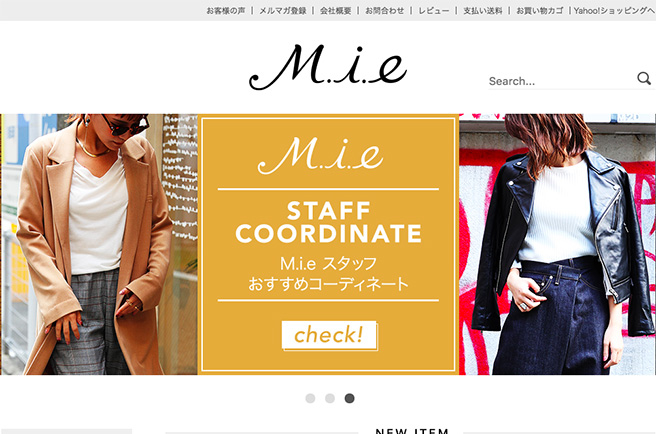Open お問合わせ contact link
656x434 pixels.
[384, 10]
